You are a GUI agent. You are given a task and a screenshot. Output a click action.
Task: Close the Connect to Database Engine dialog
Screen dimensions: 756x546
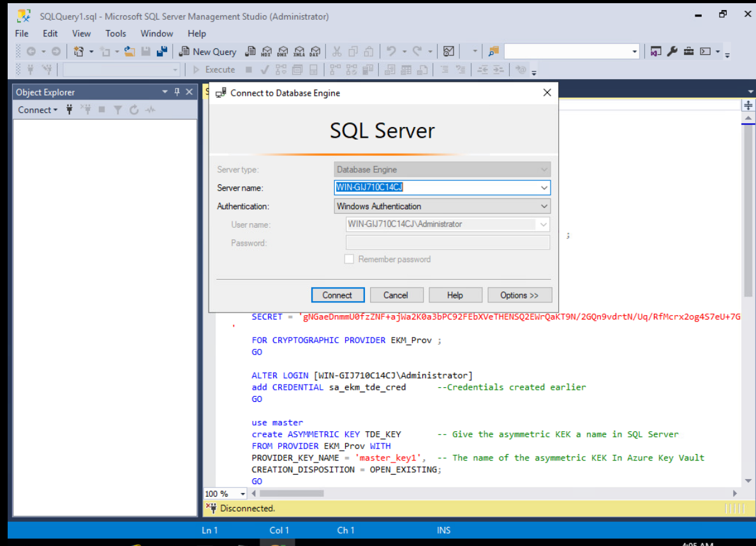(x=547, y=92)
